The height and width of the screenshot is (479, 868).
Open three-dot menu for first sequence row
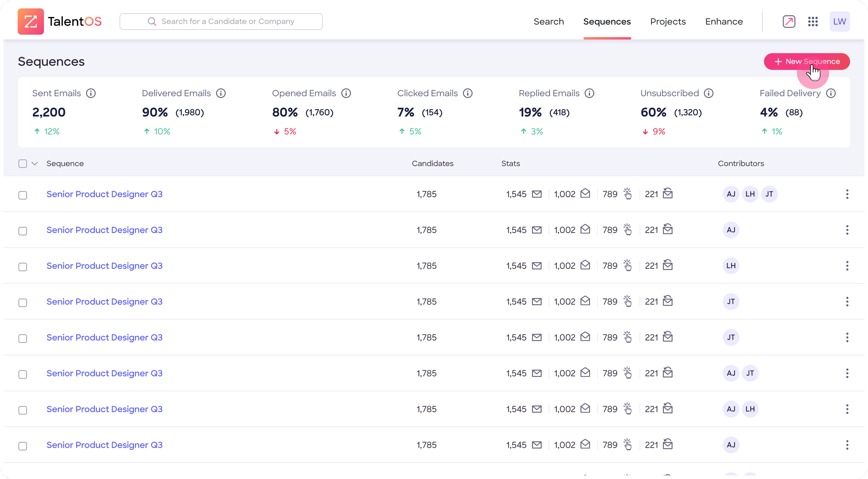point(847,194)
